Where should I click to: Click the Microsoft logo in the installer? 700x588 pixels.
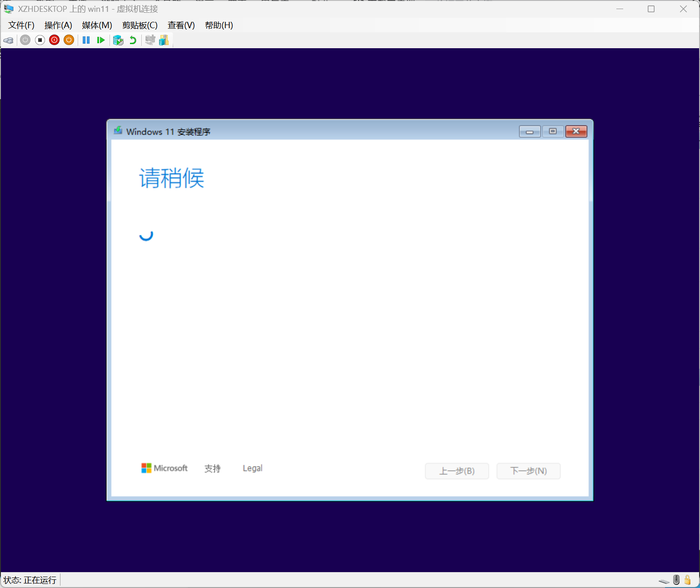pos(165,468)
